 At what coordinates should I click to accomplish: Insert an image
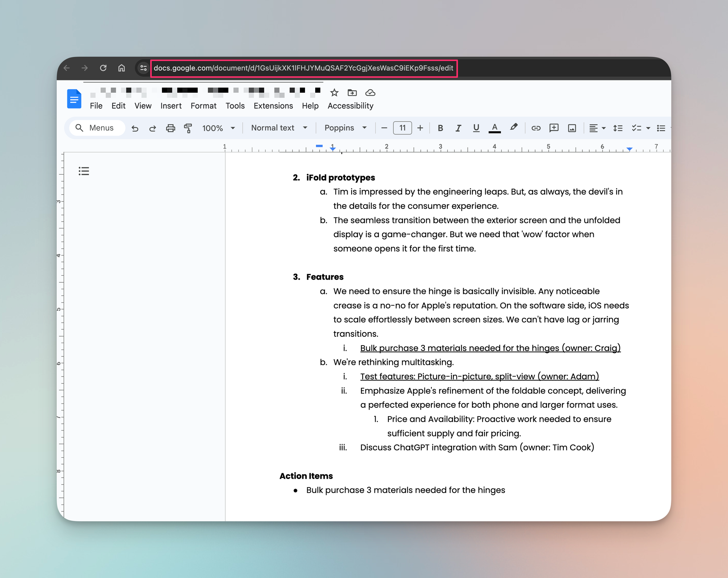572,128
